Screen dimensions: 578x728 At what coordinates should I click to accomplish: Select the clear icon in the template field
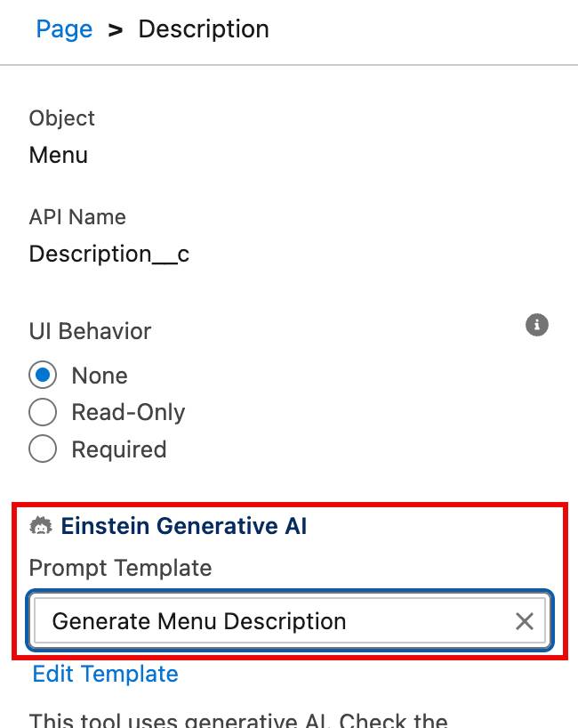(x=524, y=620)
